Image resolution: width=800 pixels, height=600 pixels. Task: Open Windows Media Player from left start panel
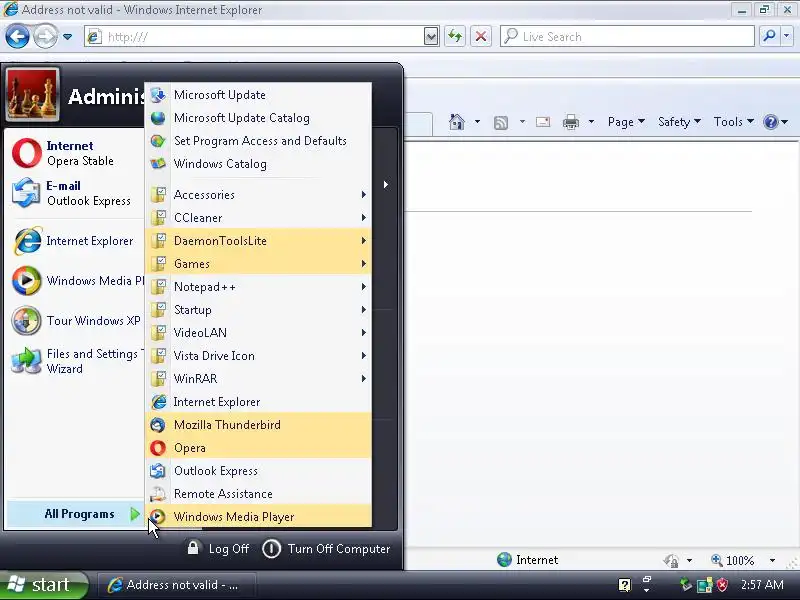coord(75,281)
